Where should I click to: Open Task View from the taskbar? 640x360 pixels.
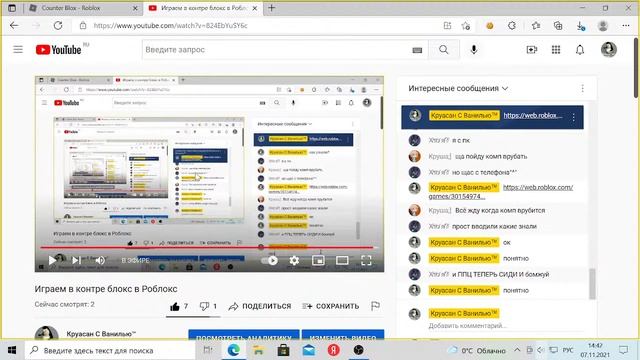click(x=208, y=350)
